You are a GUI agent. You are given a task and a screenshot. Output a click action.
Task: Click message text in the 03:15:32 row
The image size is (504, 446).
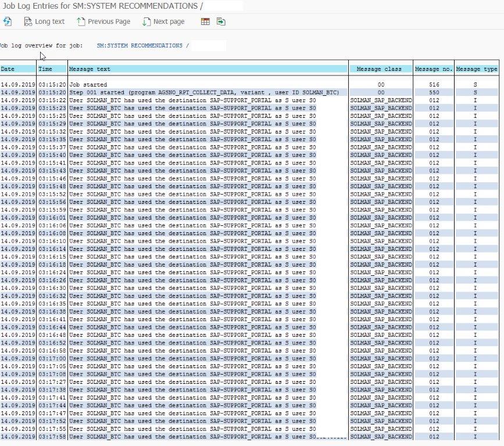coord(192,132)
